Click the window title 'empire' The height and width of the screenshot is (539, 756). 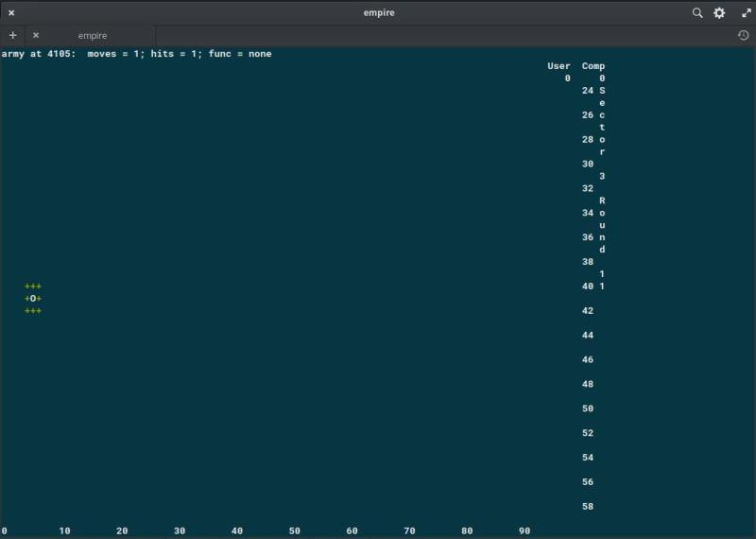pyautogui.click(x=378, y=13)
